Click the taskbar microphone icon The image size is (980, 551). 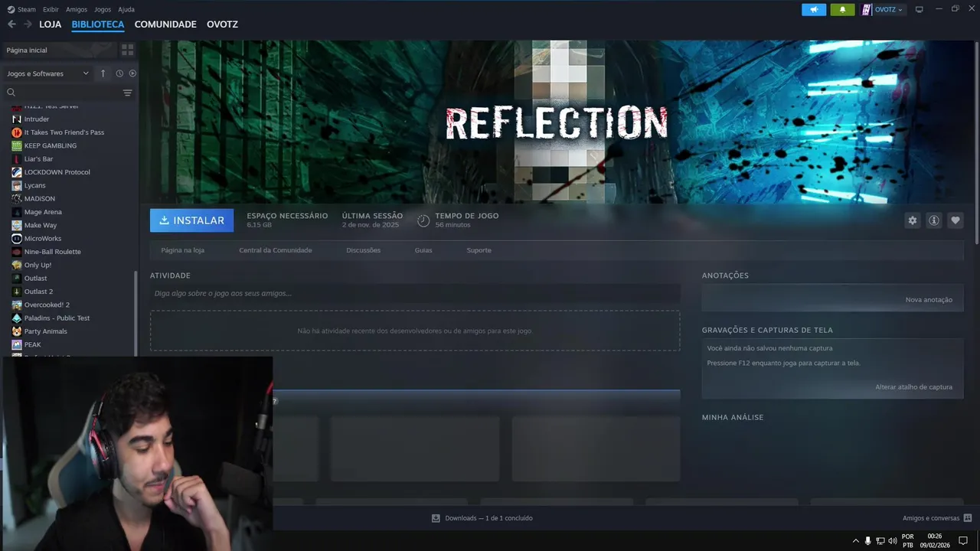[867, 541]
